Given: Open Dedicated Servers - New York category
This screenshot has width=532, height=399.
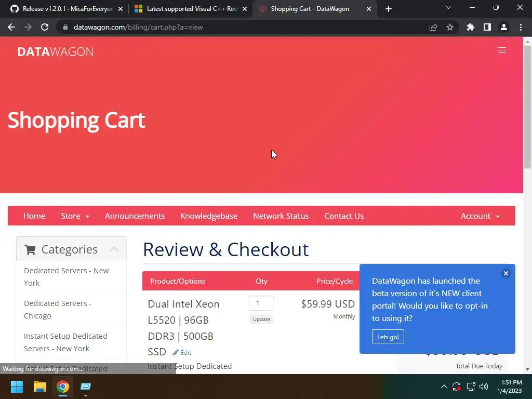Looking at the screenshot, I should 66,277.
